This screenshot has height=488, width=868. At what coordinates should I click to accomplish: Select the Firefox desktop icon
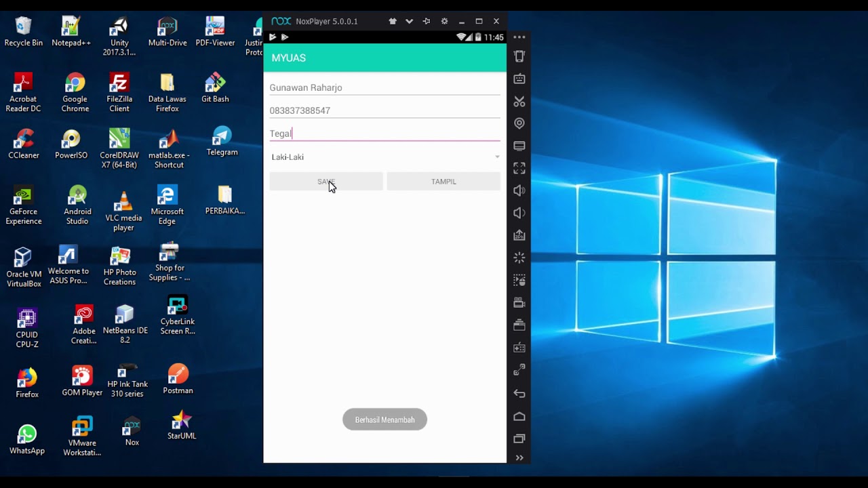pyautogui.click(x=27, y=383)
